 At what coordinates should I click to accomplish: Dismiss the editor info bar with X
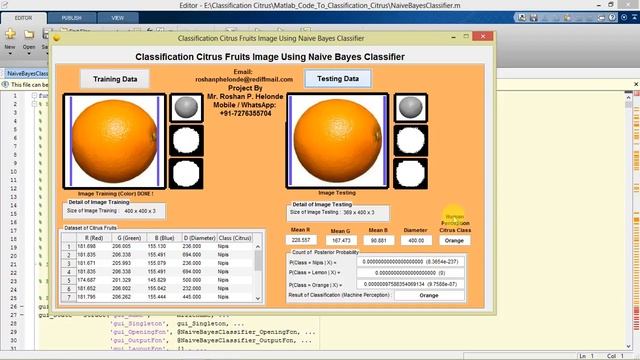636,84
